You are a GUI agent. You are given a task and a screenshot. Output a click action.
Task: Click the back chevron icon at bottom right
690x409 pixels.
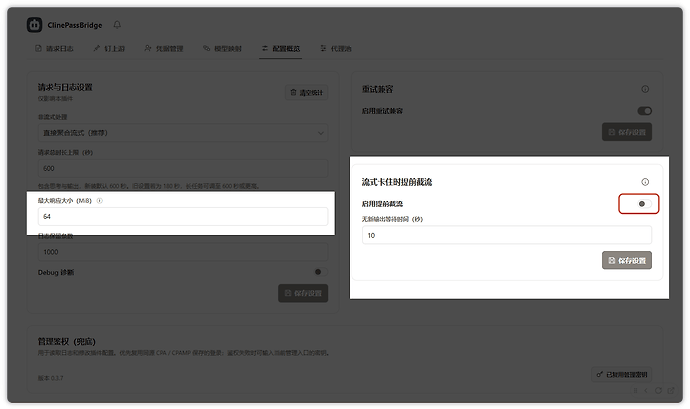pos(646,391)
